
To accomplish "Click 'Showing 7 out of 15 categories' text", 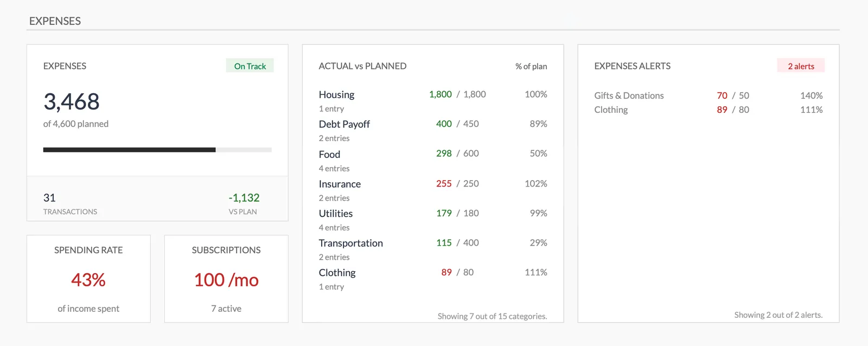I will point(492,316).
